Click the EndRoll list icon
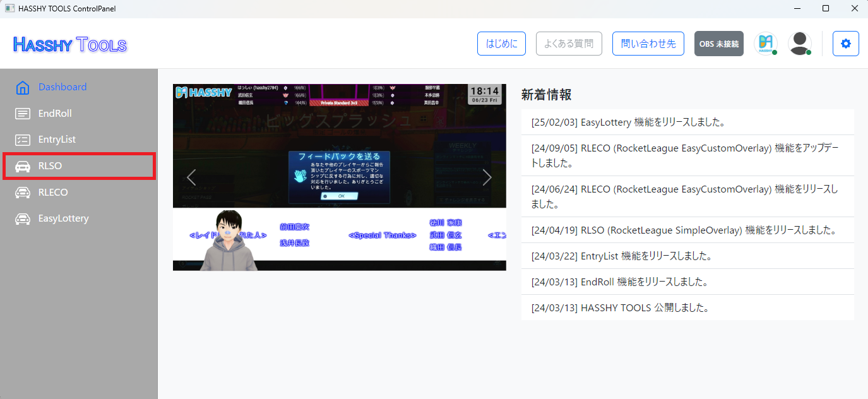This screenshot has height=399, width=868. point(23,114)
